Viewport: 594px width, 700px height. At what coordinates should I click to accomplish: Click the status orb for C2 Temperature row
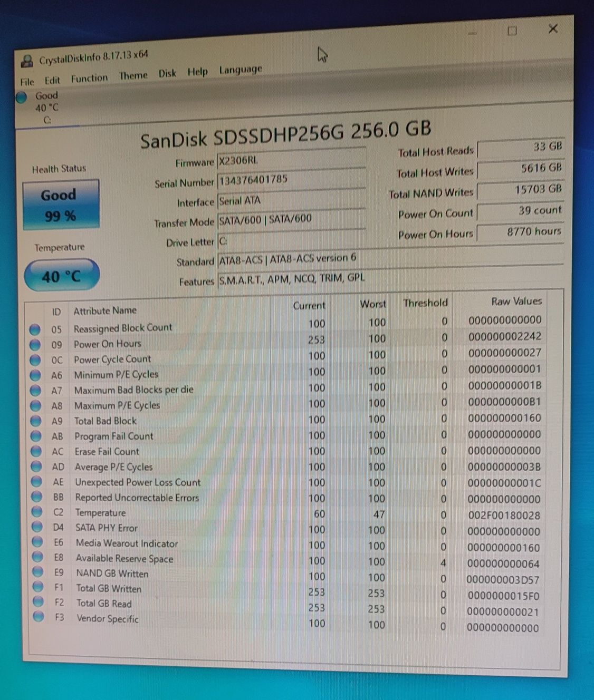point(37,512)
